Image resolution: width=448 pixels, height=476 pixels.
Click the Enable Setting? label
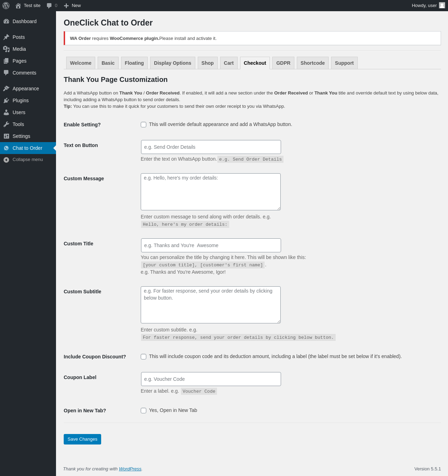click(x=82, y=125)
